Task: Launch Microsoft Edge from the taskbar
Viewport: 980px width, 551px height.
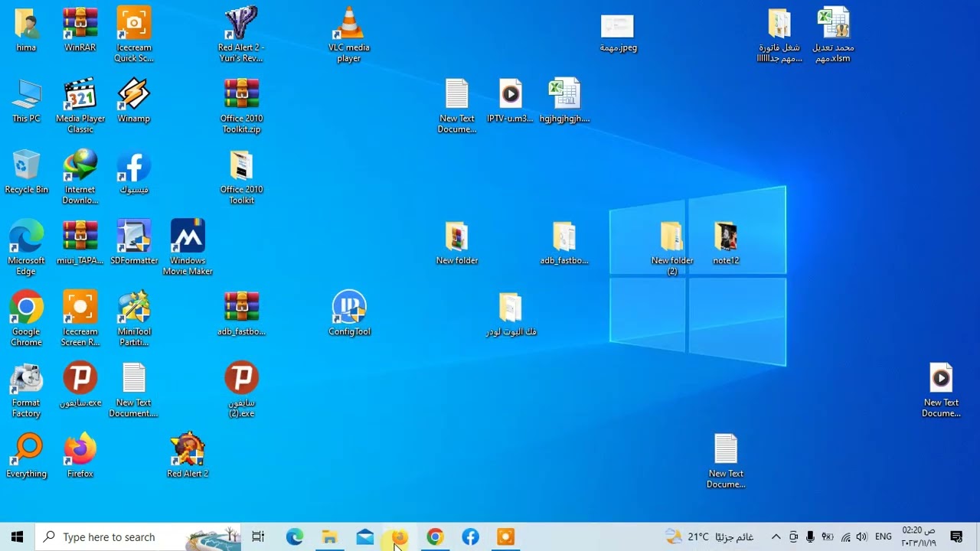Action: click(x=295, y=537)
